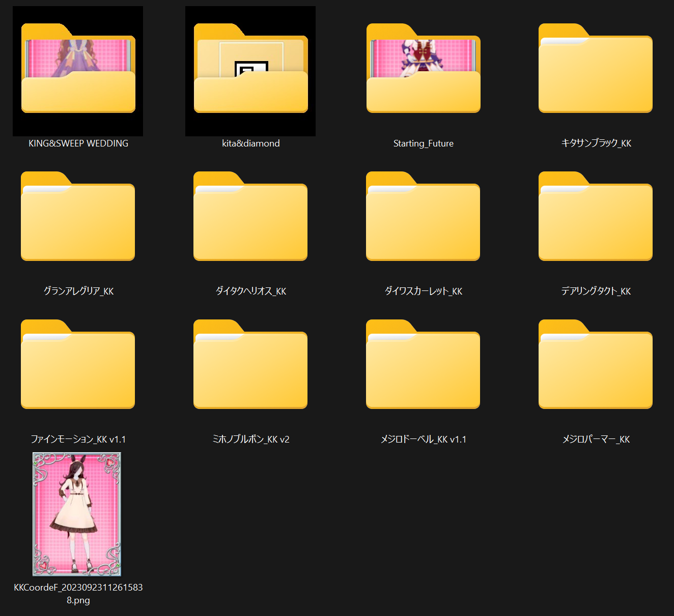Click the Starting_Future name label
The height and width of the screenshot is (616, 674).
coord(423,143)
